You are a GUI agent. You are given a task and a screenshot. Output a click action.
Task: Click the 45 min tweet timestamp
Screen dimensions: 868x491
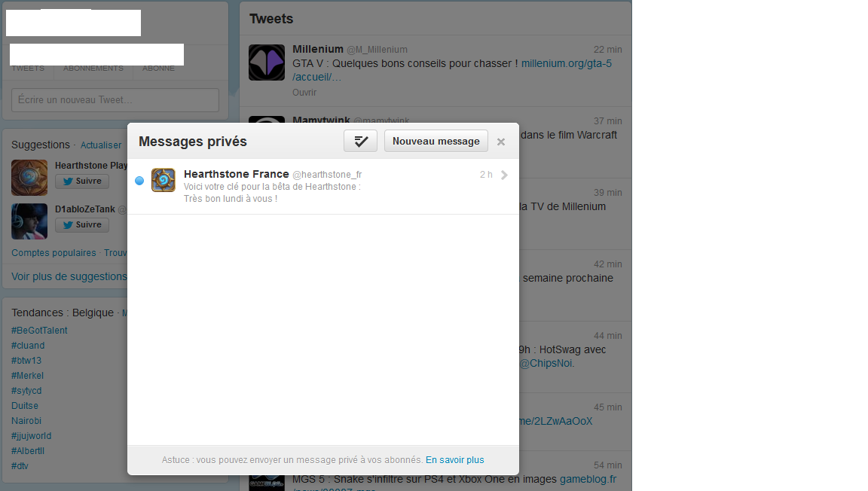pyautogui.click(x=608, y=407)
